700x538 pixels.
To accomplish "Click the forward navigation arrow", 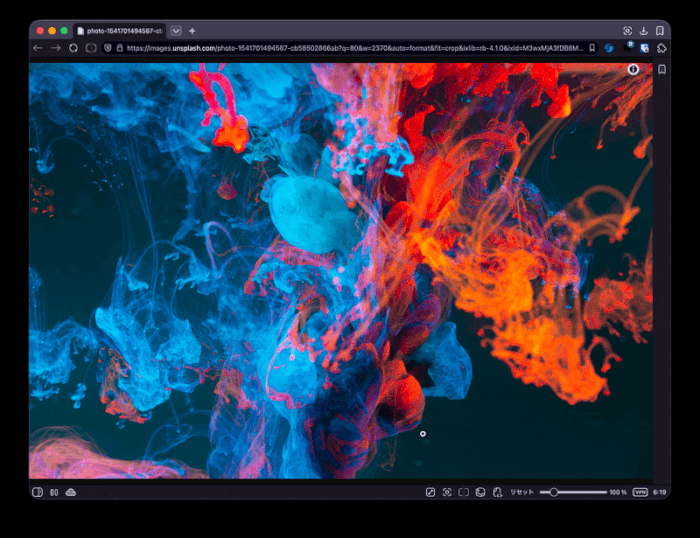I will point(55,47).
